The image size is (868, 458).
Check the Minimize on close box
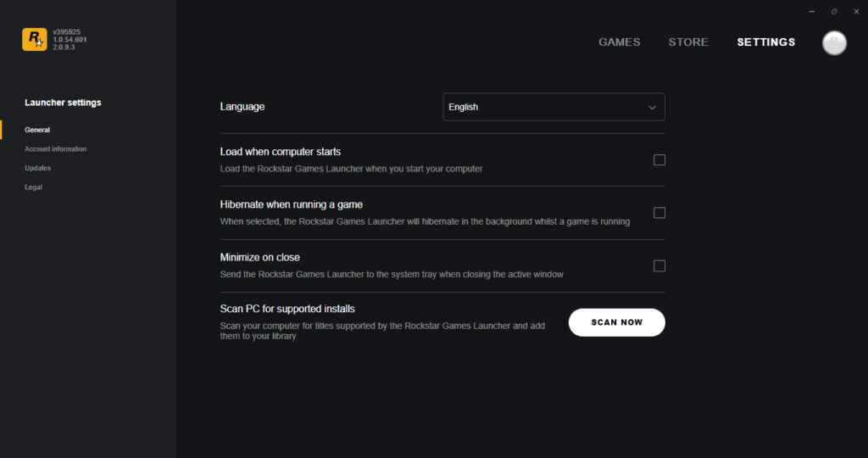[x=659, y=265]
